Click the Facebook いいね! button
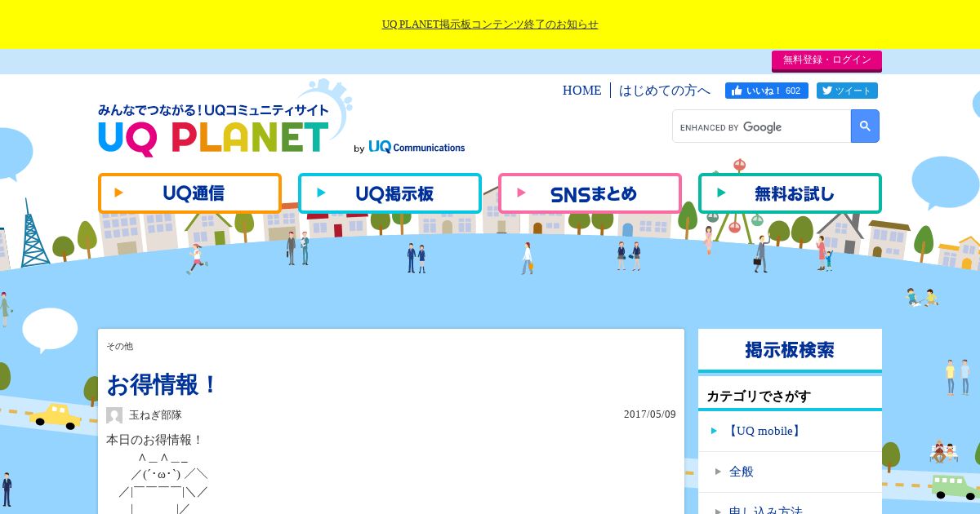 click(x=767, y=91)
